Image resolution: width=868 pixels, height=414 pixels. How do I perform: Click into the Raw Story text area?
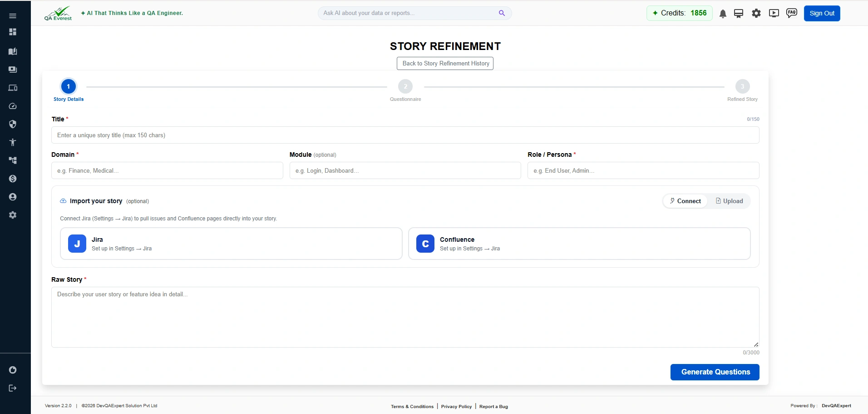(x=405, y=317)
